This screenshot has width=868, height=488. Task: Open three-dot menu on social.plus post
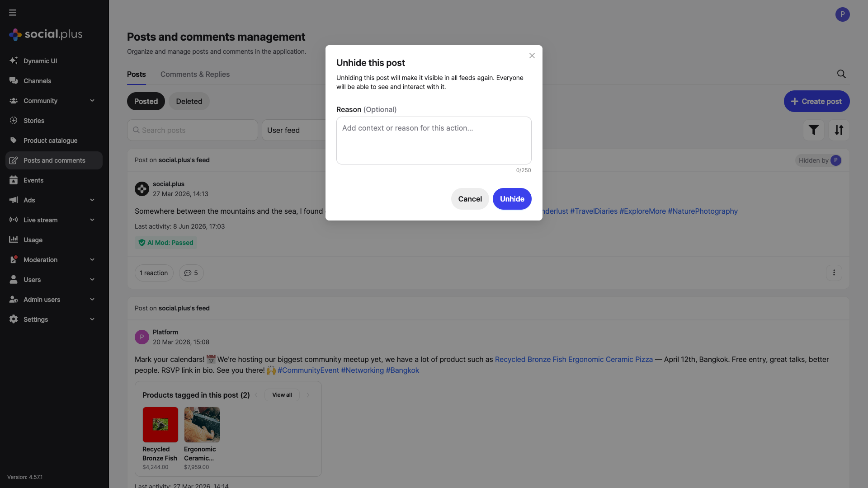pos(834,273)
